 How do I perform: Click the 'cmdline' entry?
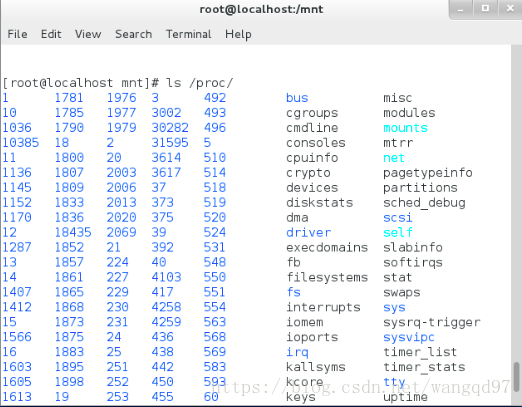[312, 128]
